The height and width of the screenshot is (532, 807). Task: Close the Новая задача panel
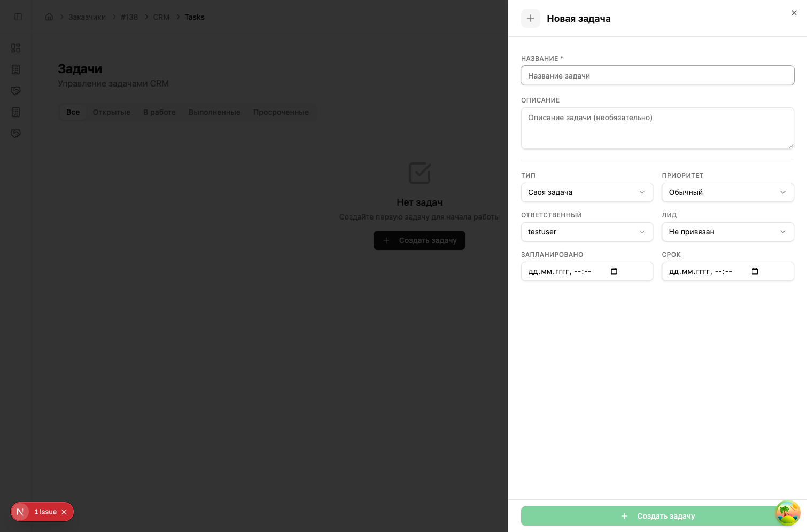pyautogui.click(x=794, y=13)
